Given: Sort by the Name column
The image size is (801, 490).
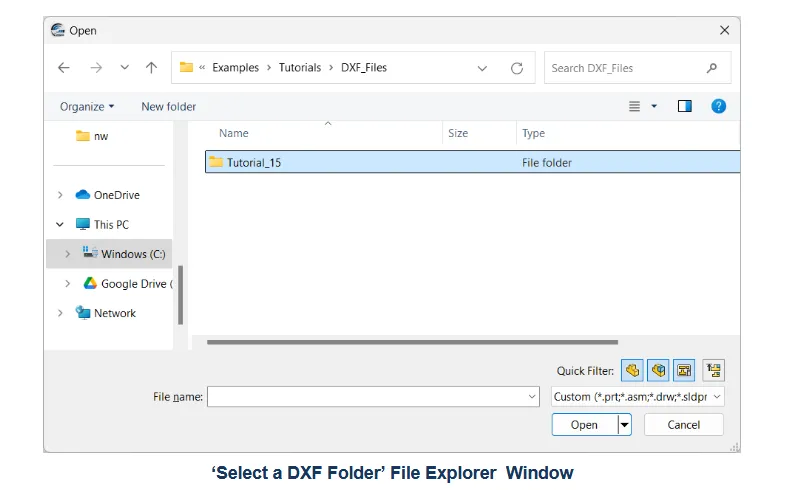Looking at the screenshot, I should pyautogui.click(x=233, y=133).
